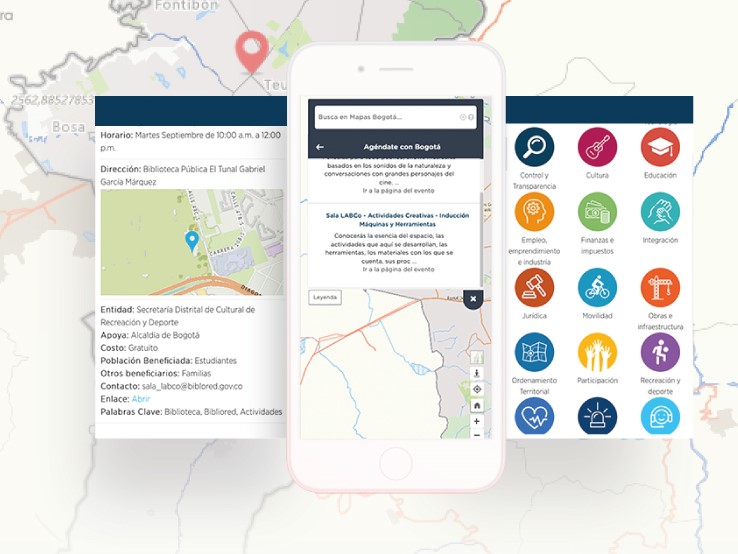Select the Jurídica gavel icon

534,287
